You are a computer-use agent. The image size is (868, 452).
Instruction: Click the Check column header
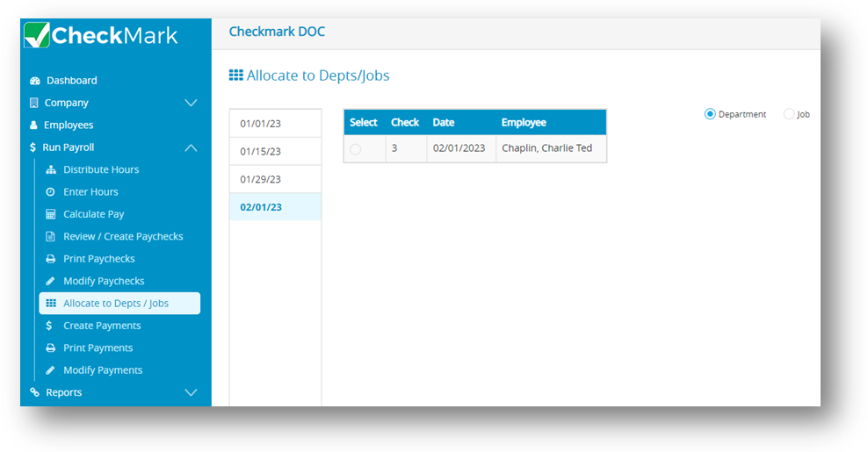405,122
